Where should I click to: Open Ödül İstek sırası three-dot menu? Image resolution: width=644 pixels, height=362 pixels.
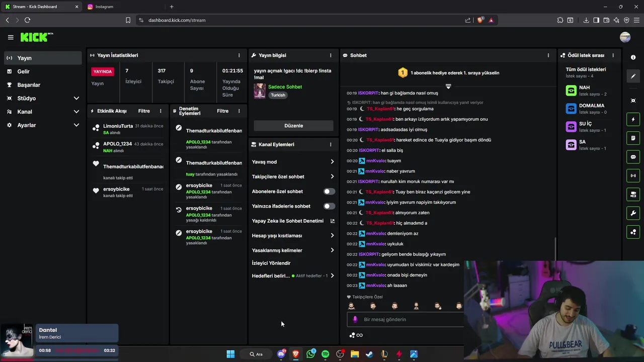click(x=613, y=55)
